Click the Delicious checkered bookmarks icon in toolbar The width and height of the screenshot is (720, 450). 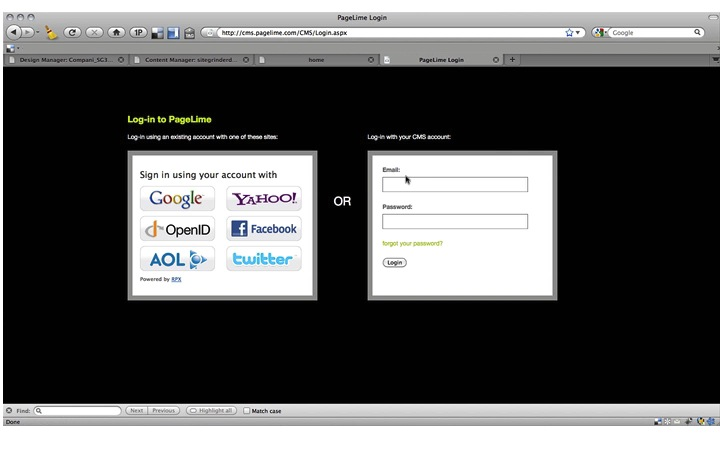(157, 33)
